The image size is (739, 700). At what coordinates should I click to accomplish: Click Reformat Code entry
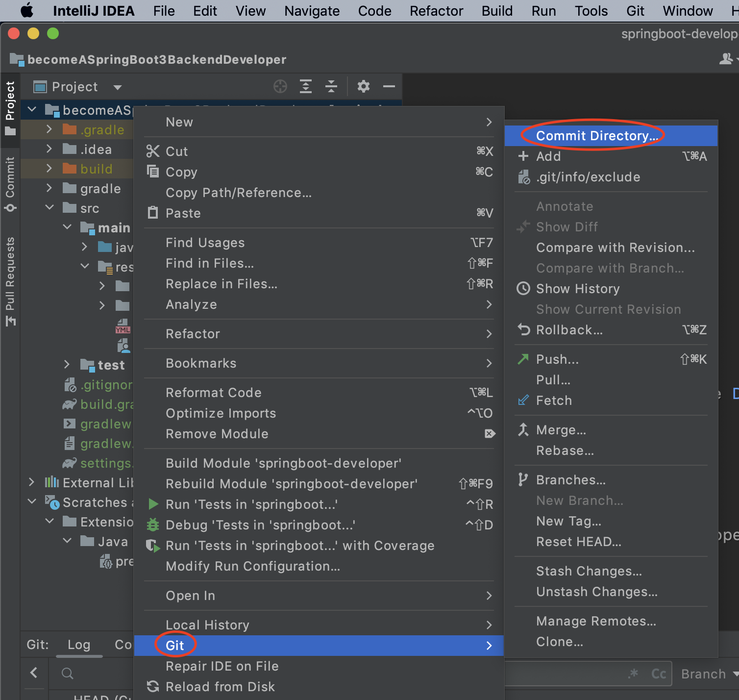click(x=319, y=393)
